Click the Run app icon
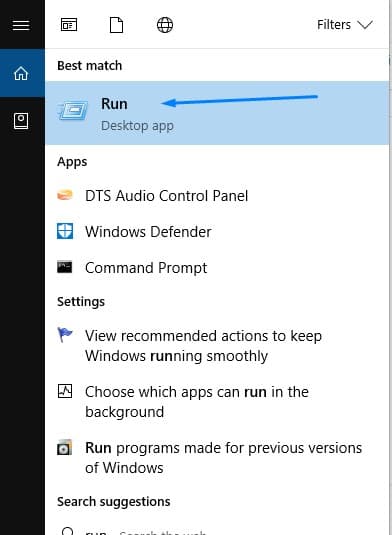This screenshot has width=392, height=535. coord(73,111)
